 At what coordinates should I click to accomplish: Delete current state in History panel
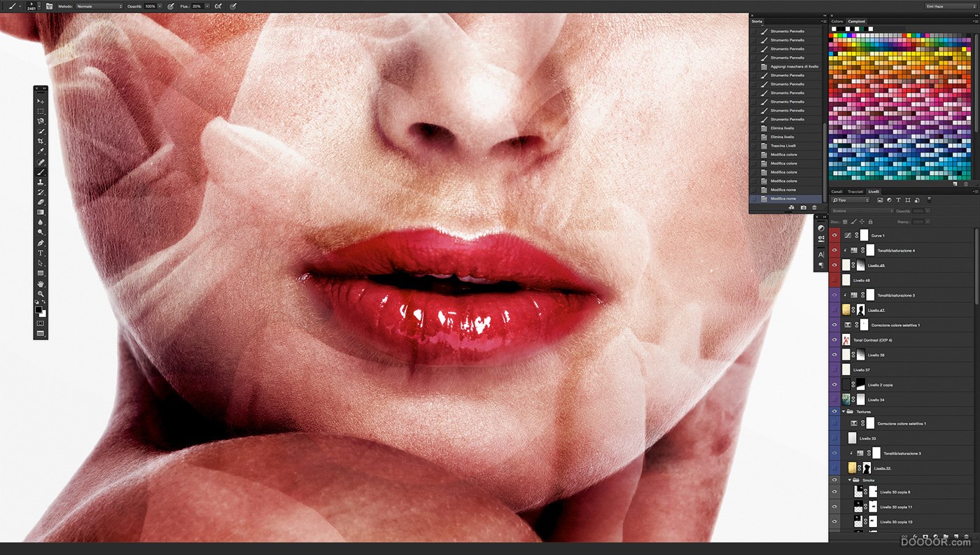point(814,208)
